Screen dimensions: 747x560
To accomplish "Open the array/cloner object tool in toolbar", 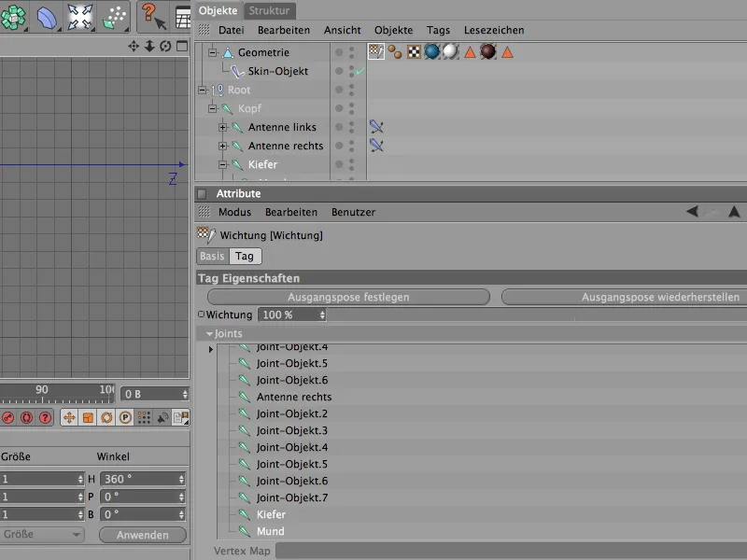I will [x=13, y=17].
